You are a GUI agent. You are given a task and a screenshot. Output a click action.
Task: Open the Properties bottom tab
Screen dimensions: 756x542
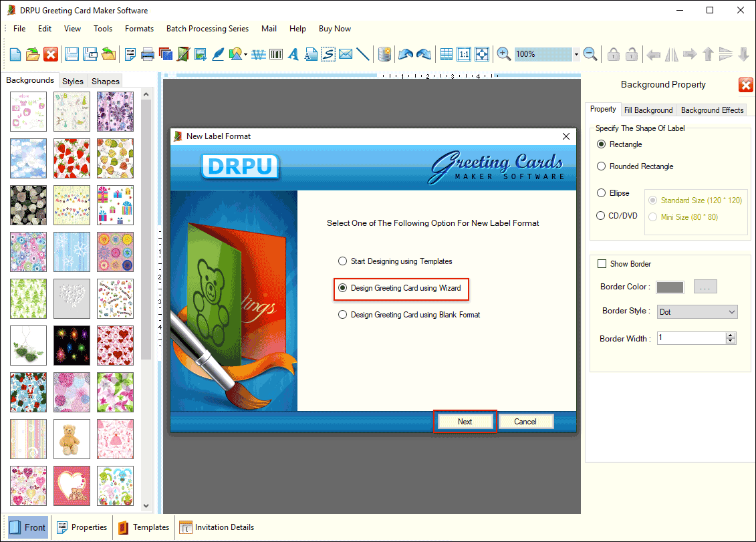(x=82, y=527)
